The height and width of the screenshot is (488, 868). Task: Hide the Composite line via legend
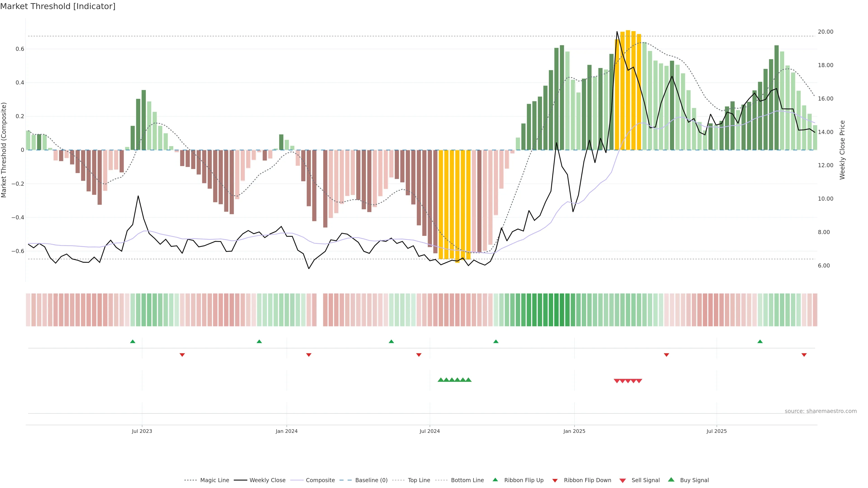pyautogui.click(x=320, y=480)
